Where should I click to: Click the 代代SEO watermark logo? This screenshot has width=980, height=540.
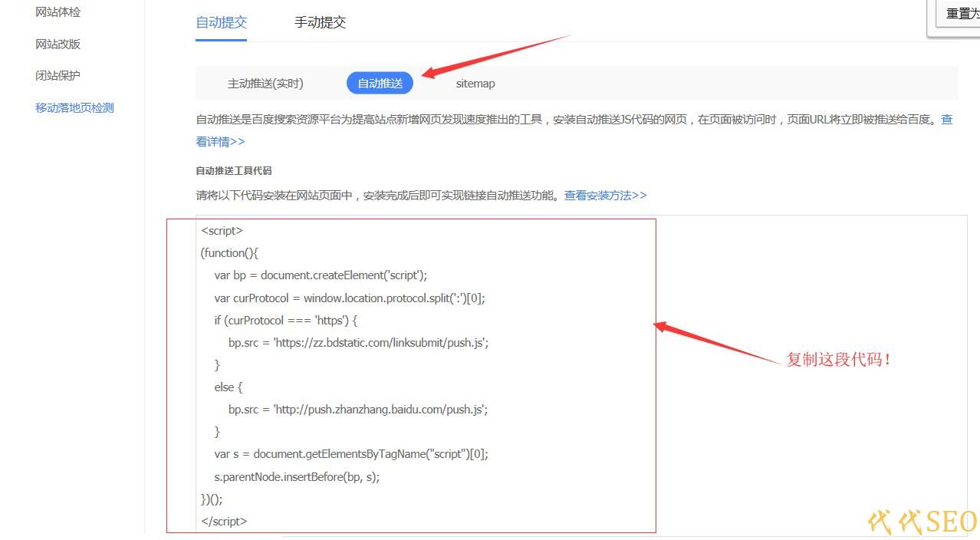point(922,522)
